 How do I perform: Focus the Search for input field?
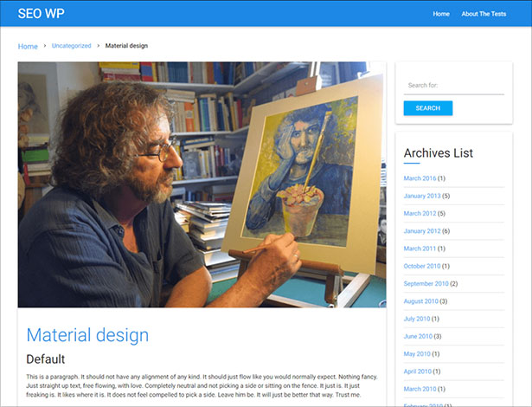453,85
